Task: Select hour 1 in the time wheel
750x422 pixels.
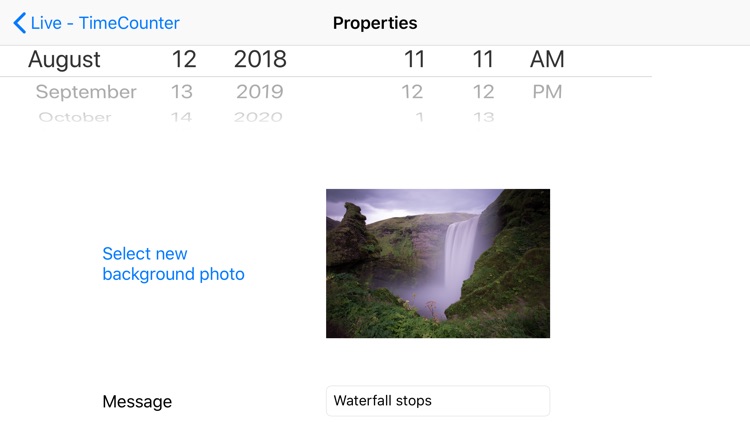Action: [419, 117]
